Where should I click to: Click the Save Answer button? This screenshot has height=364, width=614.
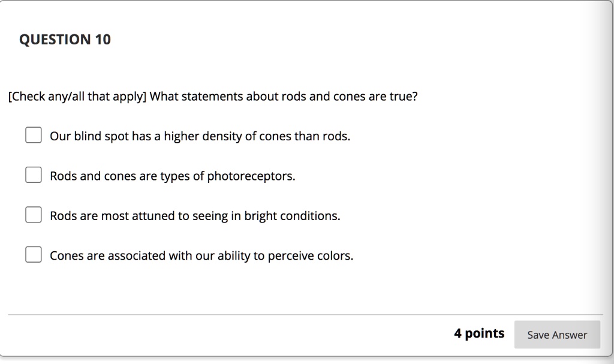pos(557,335)
